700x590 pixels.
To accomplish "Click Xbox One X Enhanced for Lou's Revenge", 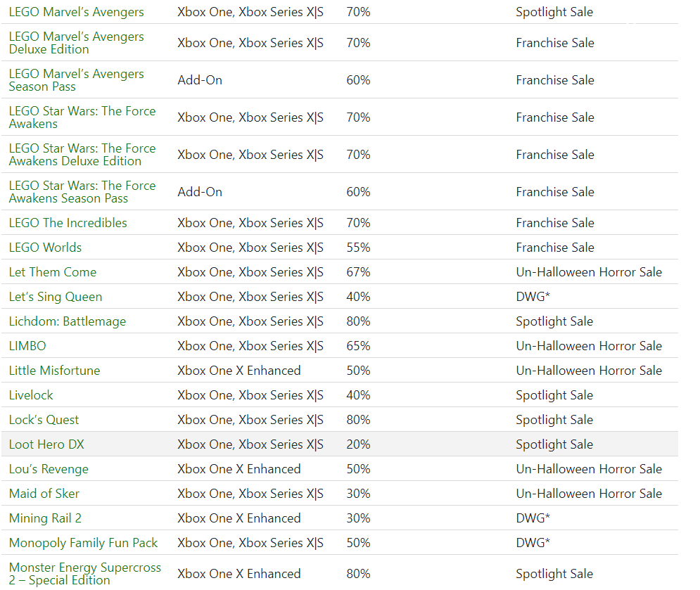I will pos(238,469).
